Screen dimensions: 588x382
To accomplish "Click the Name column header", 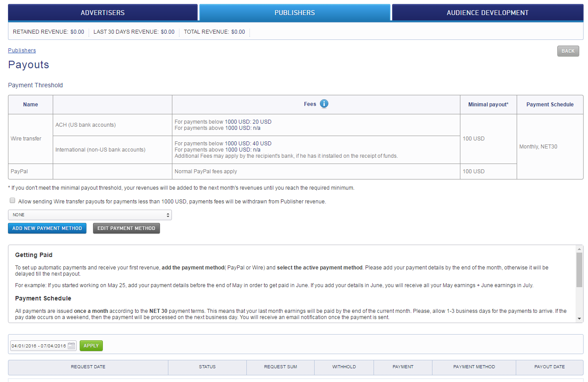I will [31, 105].
